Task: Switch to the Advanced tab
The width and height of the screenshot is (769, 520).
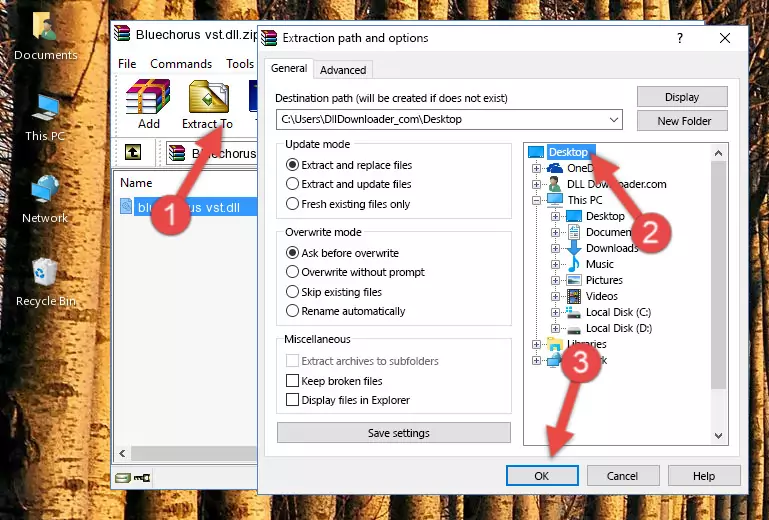Action: click(x=343, y=70)
